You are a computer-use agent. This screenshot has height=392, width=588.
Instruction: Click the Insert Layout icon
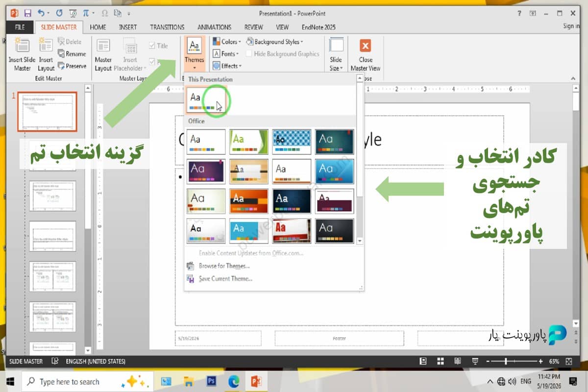(46, 46)
